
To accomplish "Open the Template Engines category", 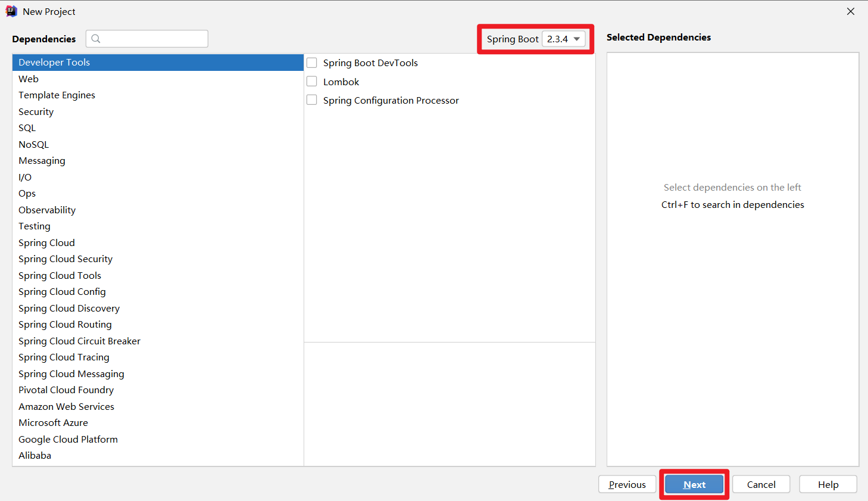I will 158,95.
